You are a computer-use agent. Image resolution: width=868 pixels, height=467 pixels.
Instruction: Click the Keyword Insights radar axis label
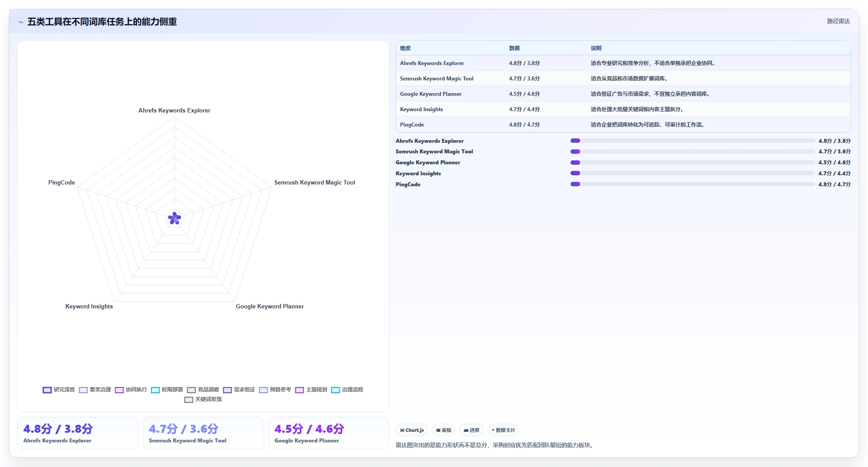click(x=89, y=307)
